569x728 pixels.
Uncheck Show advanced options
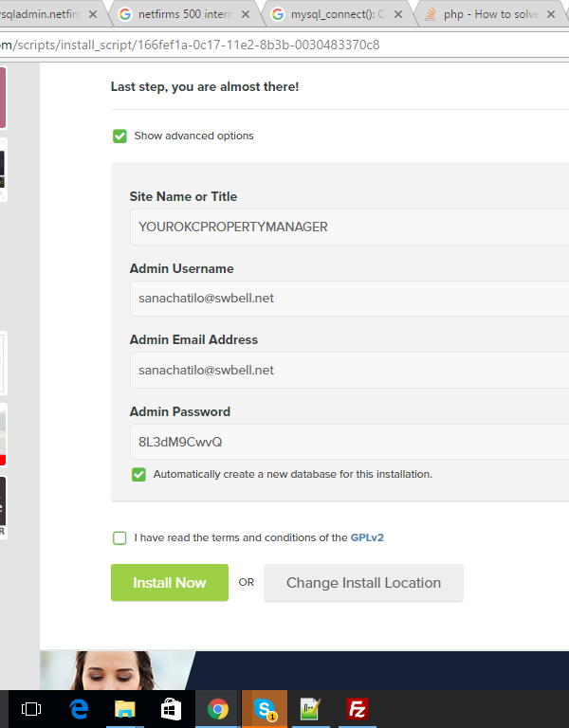(x=119, y=136)
